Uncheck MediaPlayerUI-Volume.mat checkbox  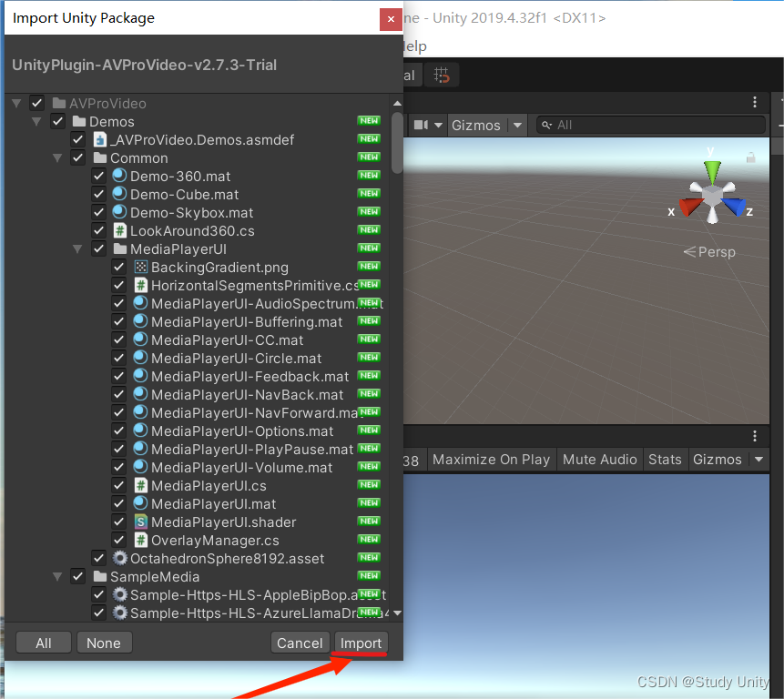point(118,467)
